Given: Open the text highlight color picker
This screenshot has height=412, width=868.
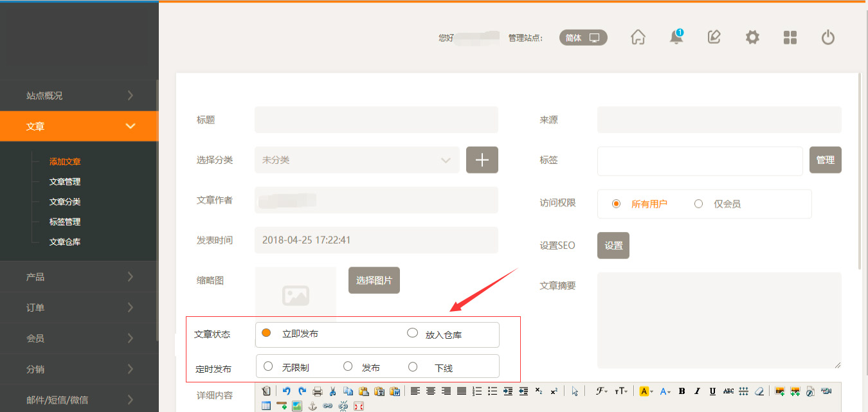Looking at the screenshot, I should click(x=645, y=391).
